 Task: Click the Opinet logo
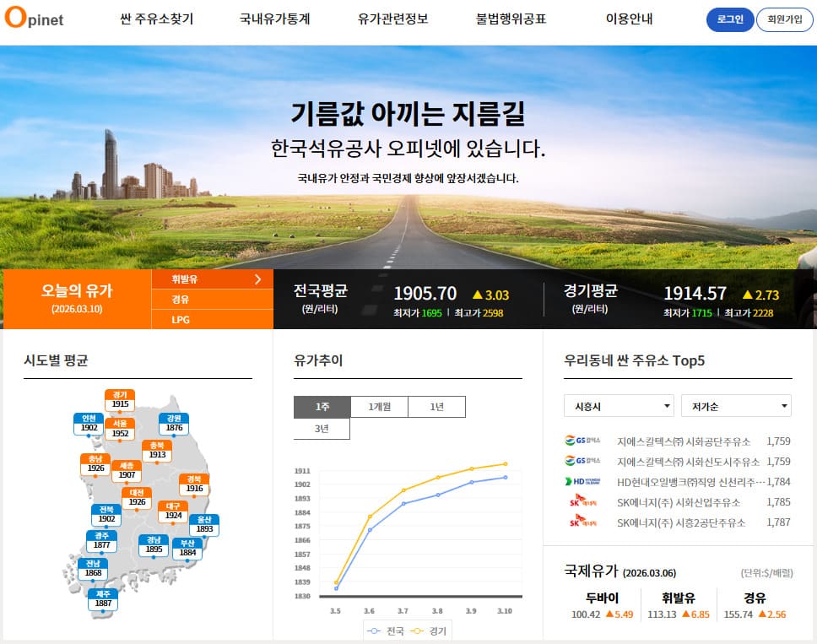[x=35, y=19]
